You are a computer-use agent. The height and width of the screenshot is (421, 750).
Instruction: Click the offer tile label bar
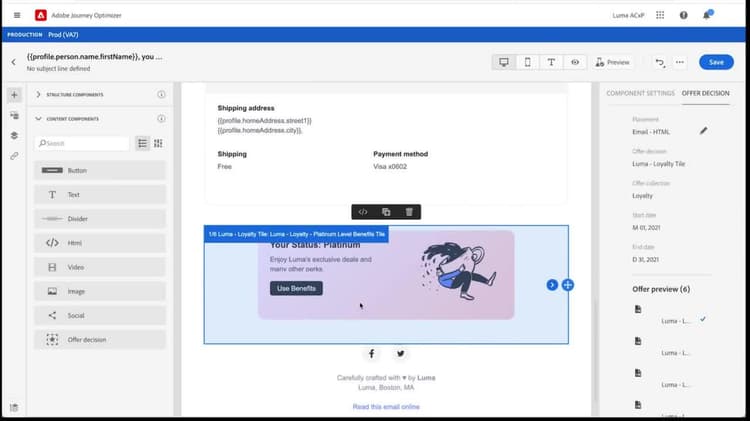point(297,234)
